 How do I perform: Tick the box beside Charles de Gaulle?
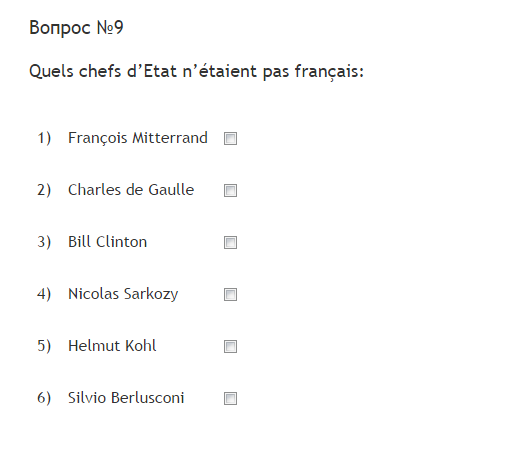pos(230,191)
